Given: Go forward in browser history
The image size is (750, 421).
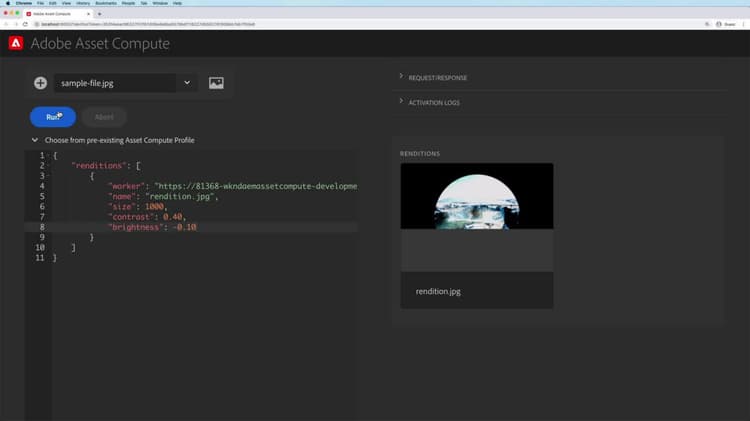Looking at the screenshot, I should point(15,24).
